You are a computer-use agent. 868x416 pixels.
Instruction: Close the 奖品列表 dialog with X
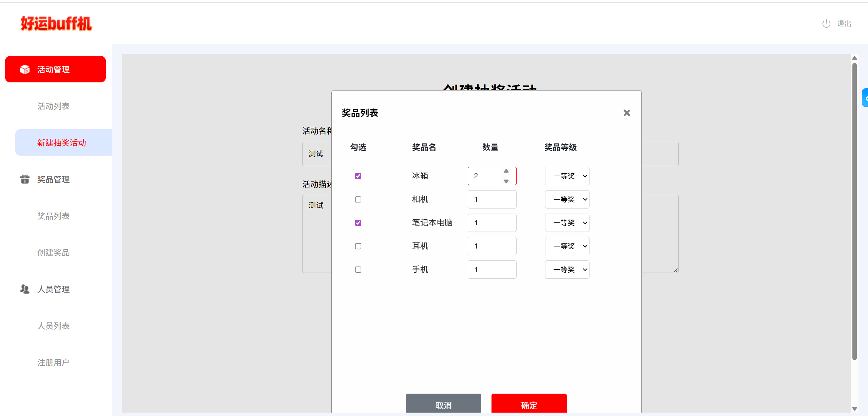pyautogui.click(x=626, y=113)
